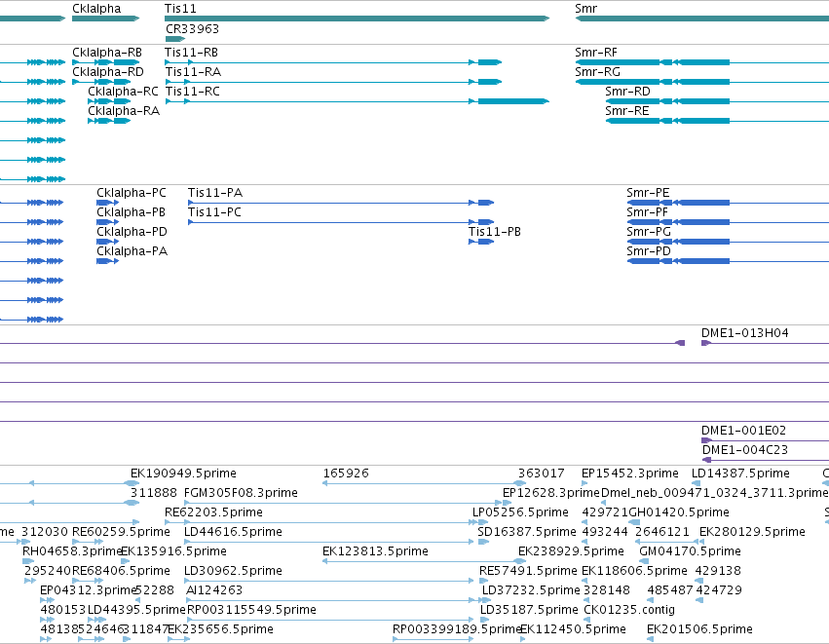Click feature DME1-001E02
Image resolution: width=829 pixels, height=644 pixels.
point(765,440)
